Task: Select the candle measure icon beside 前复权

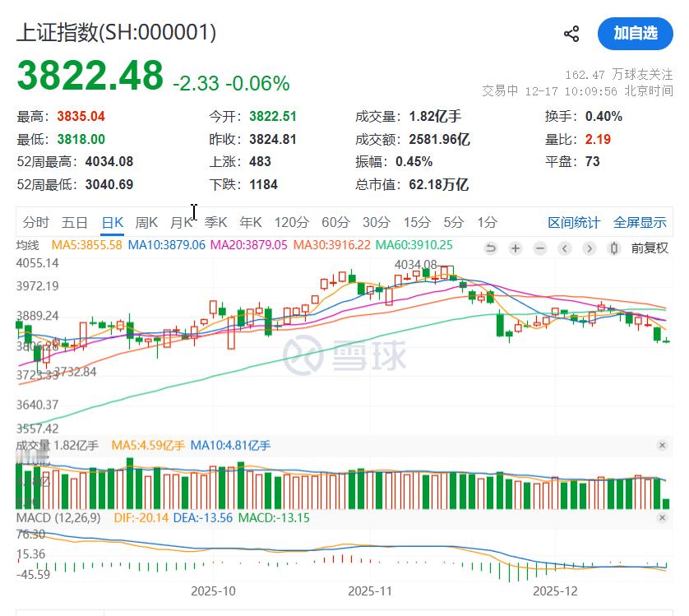Action: 613,248
